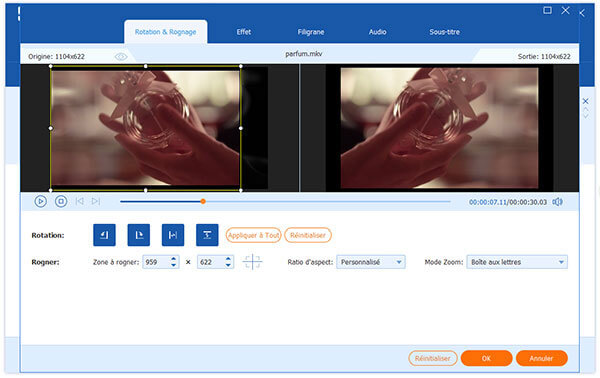600x378 pixels.
Task: Decrease the crop height value
Action: pyautogui.click(x=228, y=265)
